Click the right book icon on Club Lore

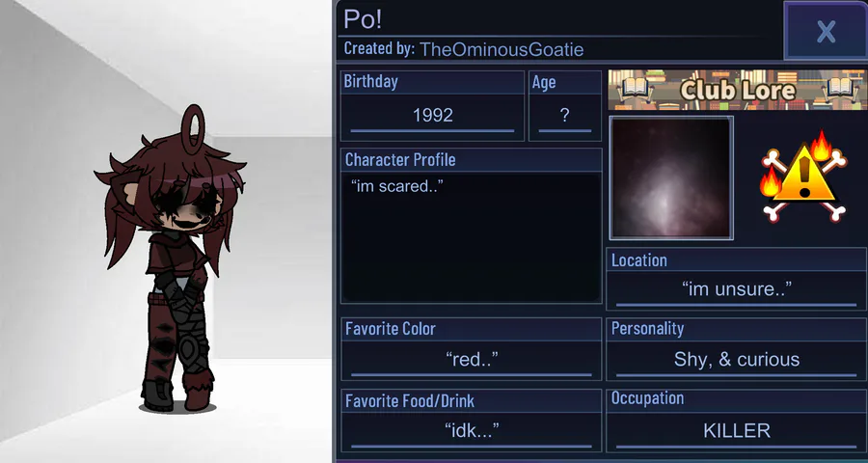840,90
